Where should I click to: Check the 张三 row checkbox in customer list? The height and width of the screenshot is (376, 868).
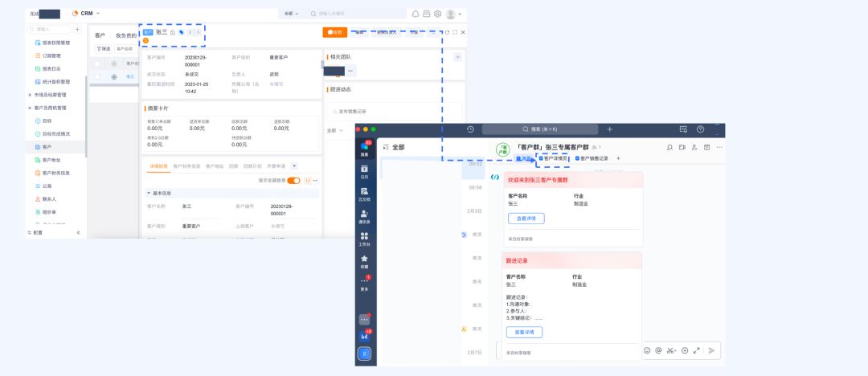(97, 76)
